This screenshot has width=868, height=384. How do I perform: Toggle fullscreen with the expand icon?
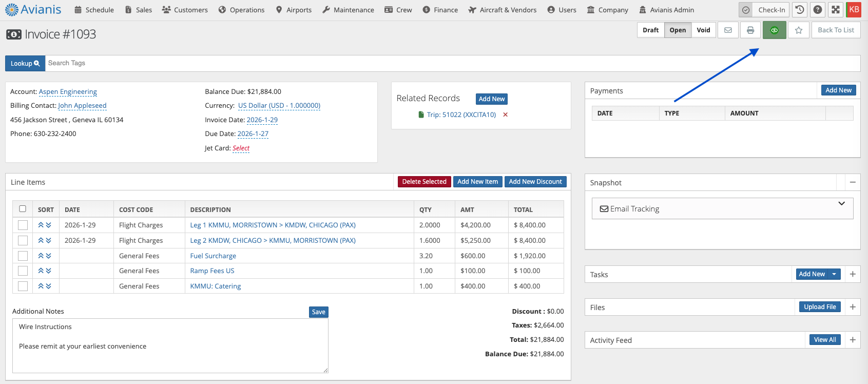click(x=836, y=10)
